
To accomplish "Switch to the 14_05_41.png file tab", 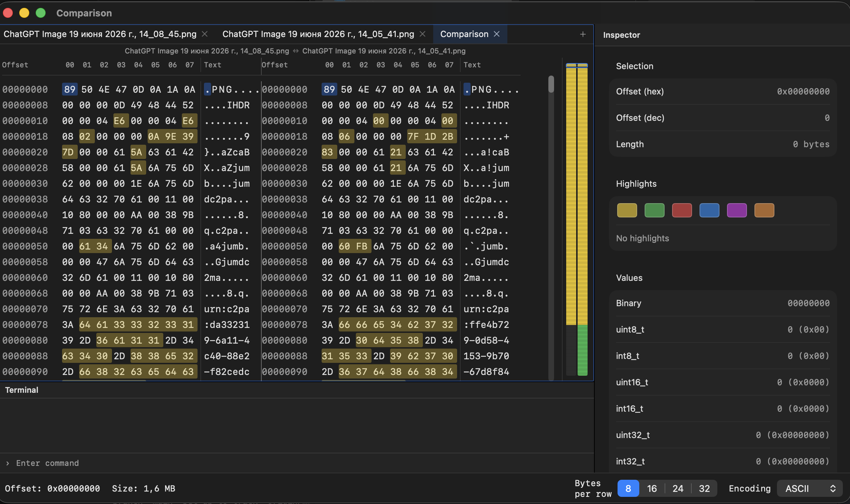I will click(x=318, y=34).
